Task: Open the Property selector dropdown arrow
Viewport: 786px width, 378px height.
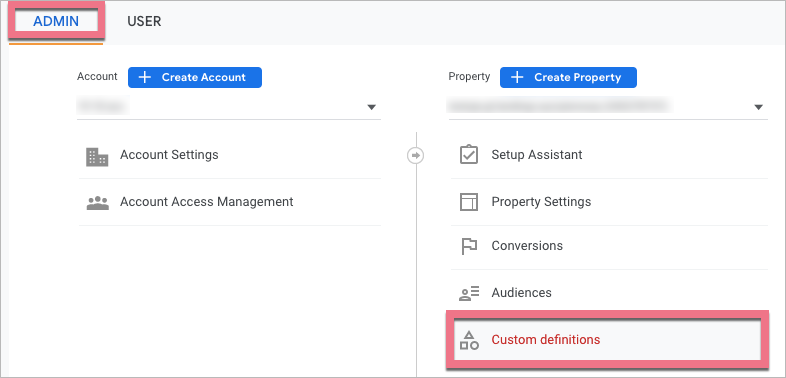Action: tap(758, 107)
